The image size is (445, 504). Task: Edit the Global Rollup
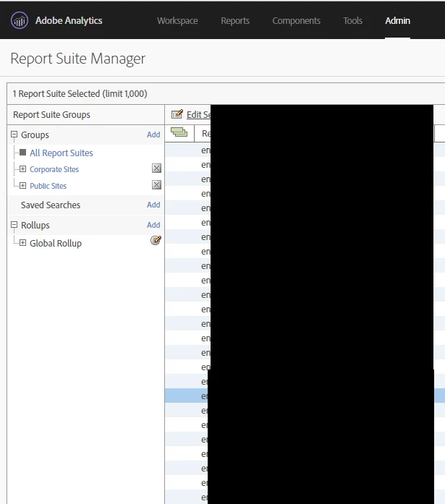click(x=156, y=240)
